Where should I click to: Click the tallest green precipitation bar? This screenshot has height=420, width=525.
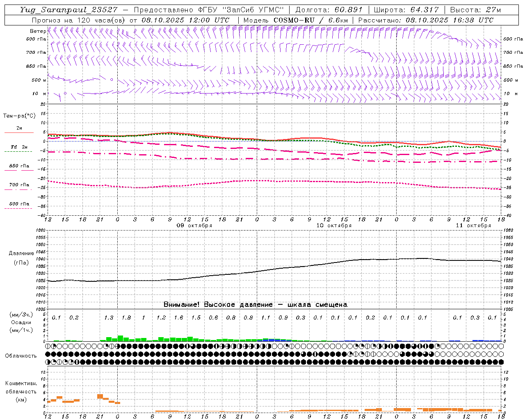click(120, 338)
